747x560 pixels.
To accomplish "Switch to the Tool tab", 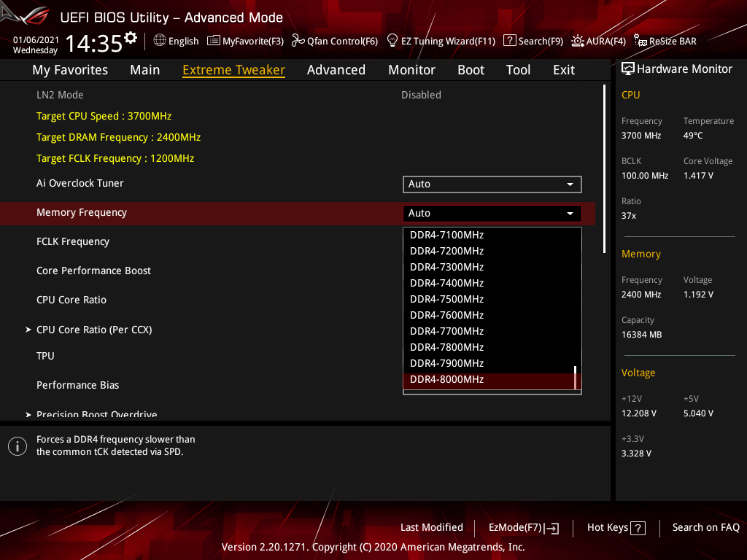I will point(518,70).
